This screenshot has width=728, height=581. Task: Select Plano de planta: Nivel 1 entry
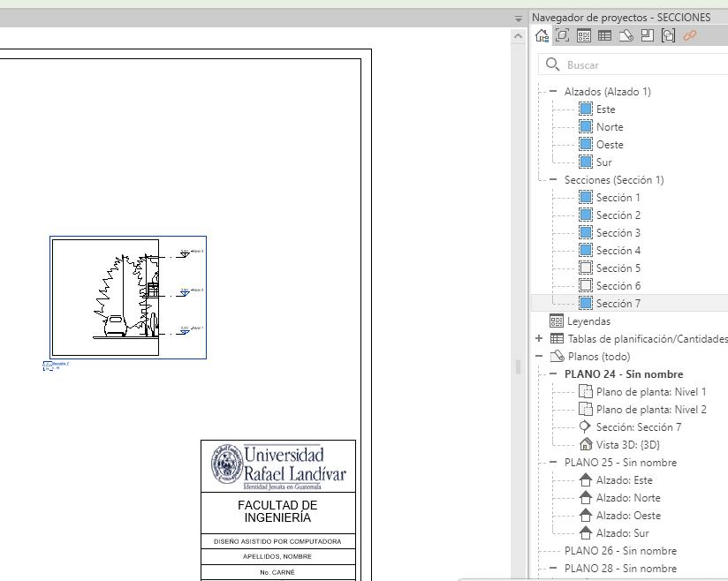(x=651, y=392)
